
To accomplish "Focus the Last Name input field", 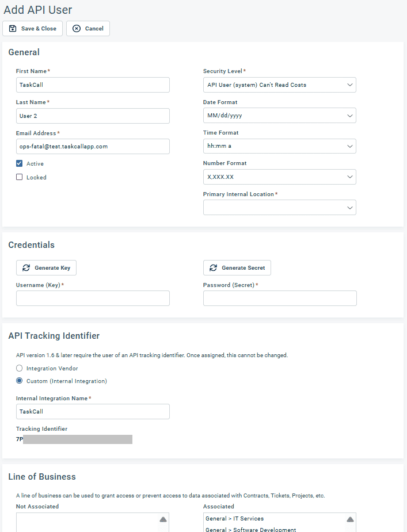I will pos(93,116).
